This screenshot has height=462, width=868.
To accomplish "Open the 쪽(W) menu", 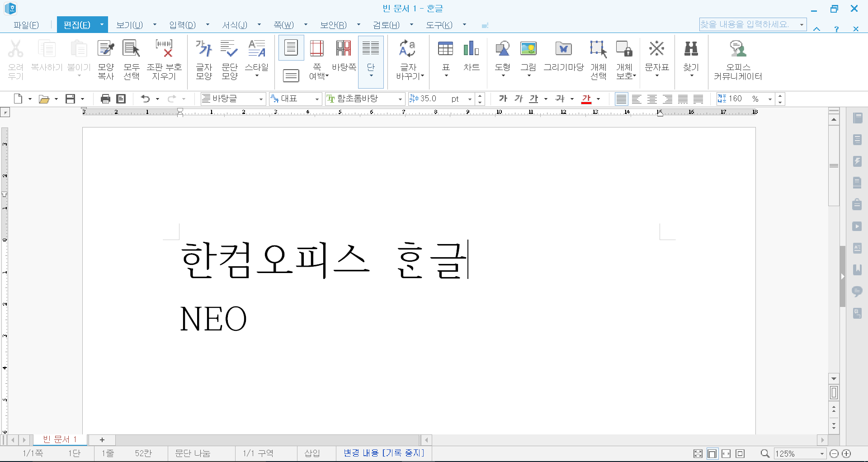I will coord(284,25).
